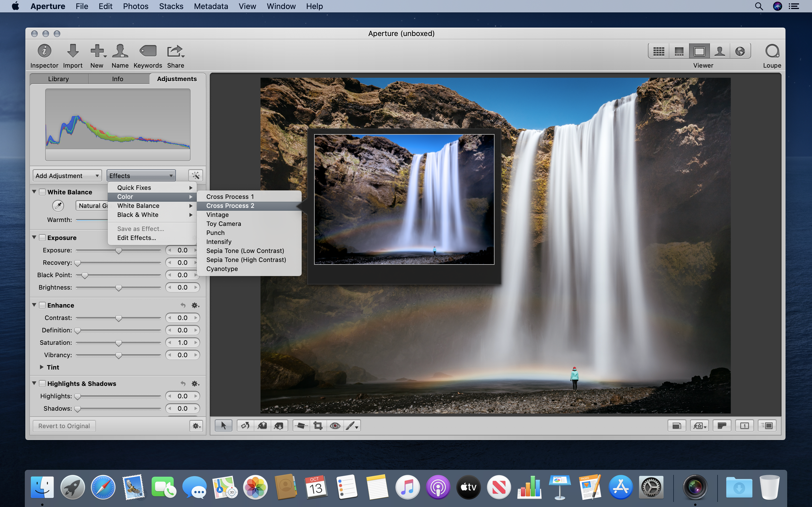
Task: Collapse the Enhance section triangle
Action: tap(34, 305)
